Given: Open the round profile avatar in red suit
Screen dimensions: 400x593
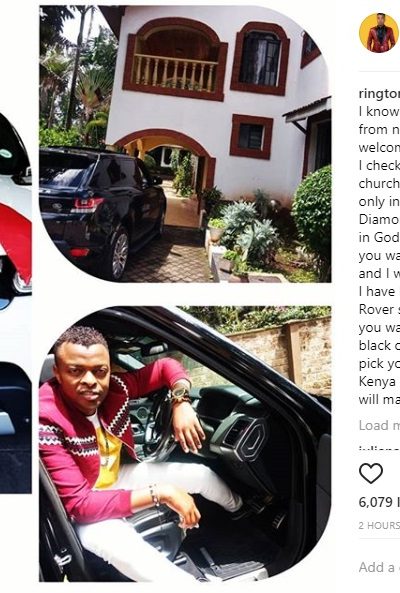Looking at the screenshot, I should pos(379,33).
